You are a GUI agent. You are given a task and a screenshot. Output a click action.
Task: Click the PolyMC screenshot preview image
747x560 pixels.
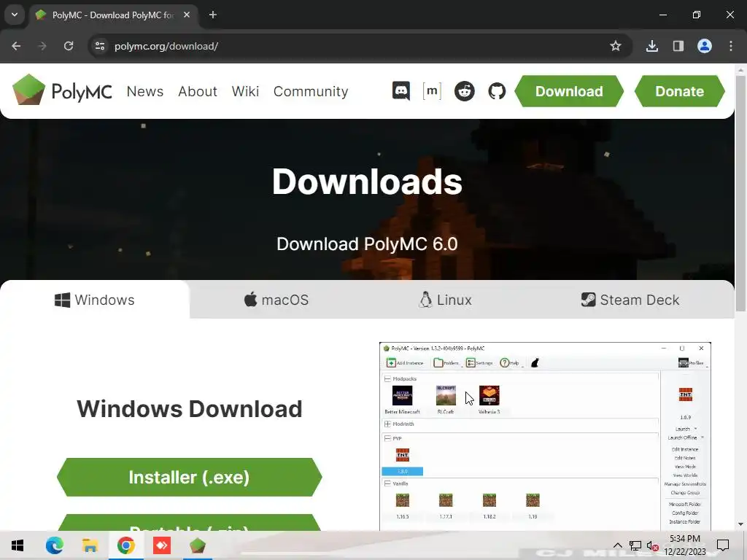pos(545,436)
